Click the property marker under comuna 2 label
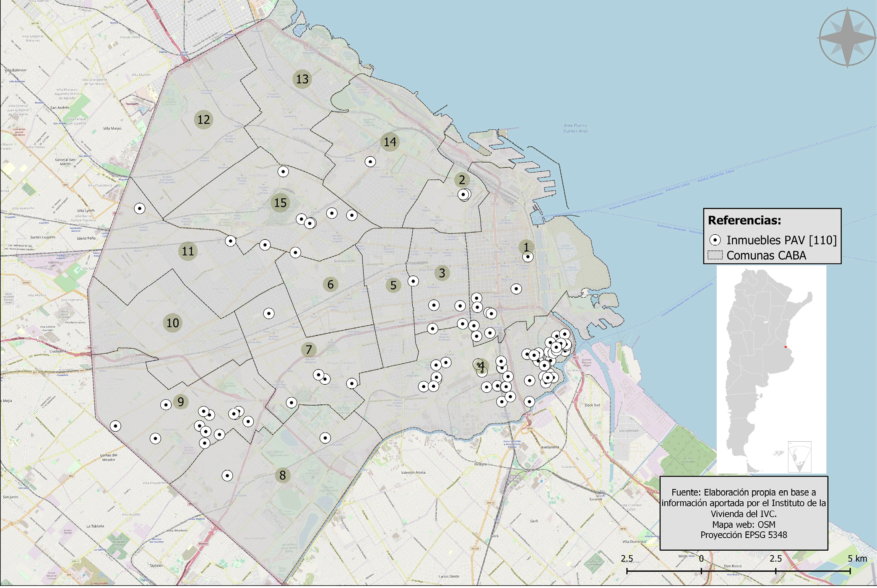Viewport: 877px width, 588px height. 463,194
